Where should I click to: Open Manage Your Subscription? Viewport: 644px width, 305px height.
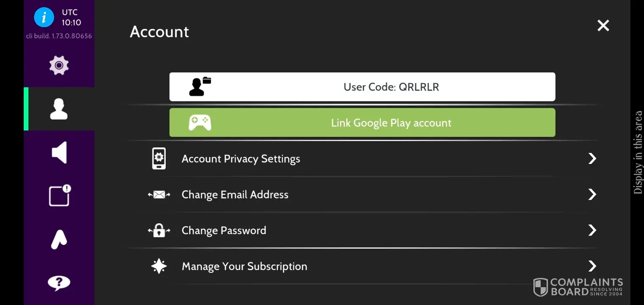pos(244,266)
